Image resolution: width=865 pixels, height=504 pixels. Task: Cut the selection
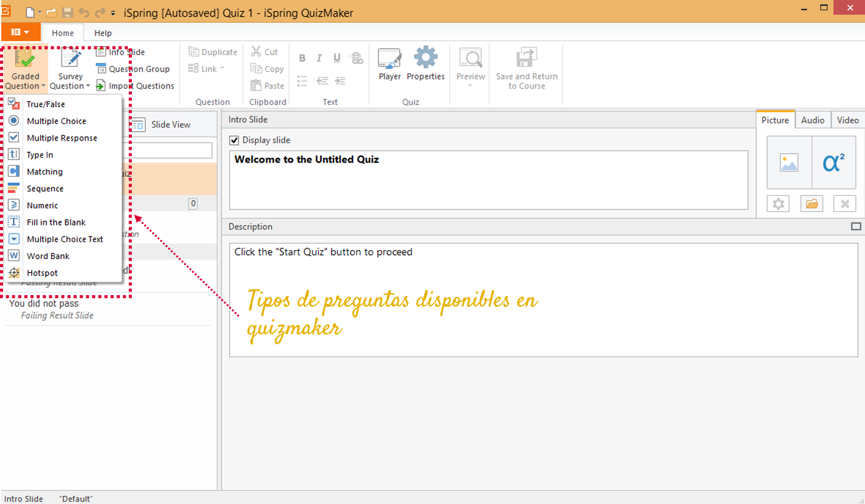[x=264, y=52]
